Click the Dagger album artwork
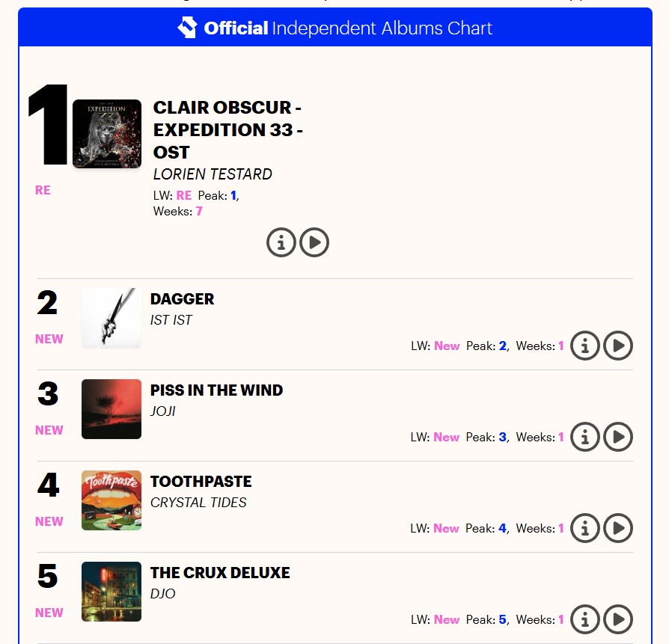The height and width of the screenshot is (644, 669). pyautogui.click(x=111, y=318)
